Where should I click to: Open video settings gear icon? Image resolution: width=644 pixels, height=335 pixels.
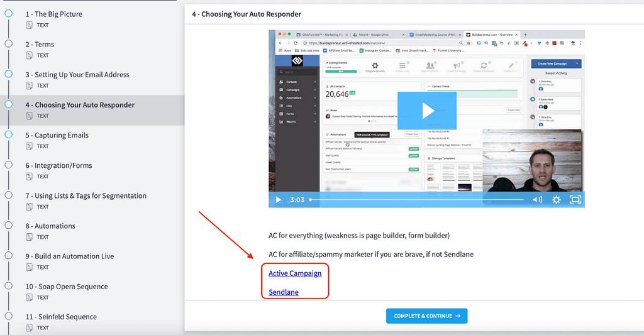556,200
